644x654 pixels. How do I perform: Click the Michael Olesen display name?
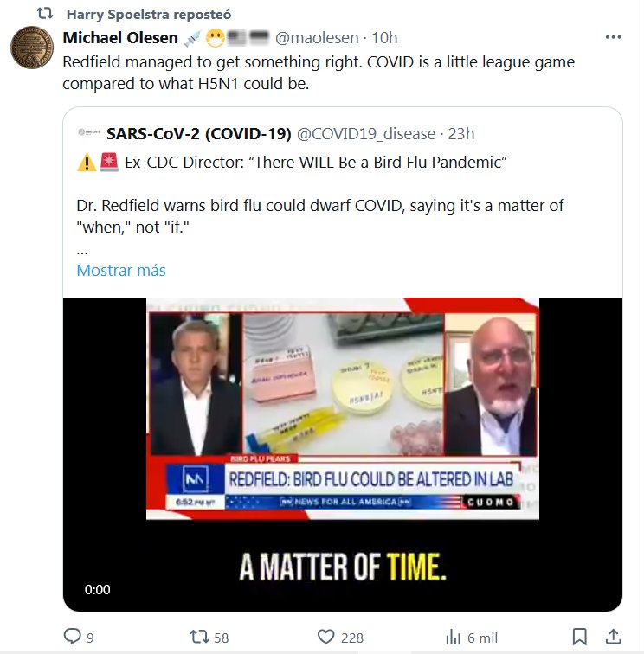coord(120,38)
